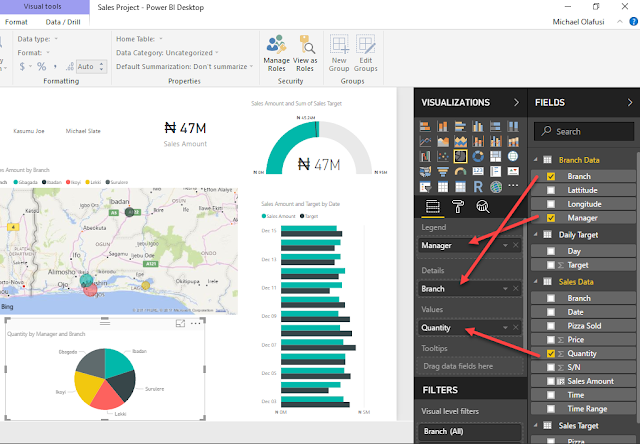Select the Funnel visualization
Image resolution: width=640 pixels, height=444 pixels.
[443, 171]
